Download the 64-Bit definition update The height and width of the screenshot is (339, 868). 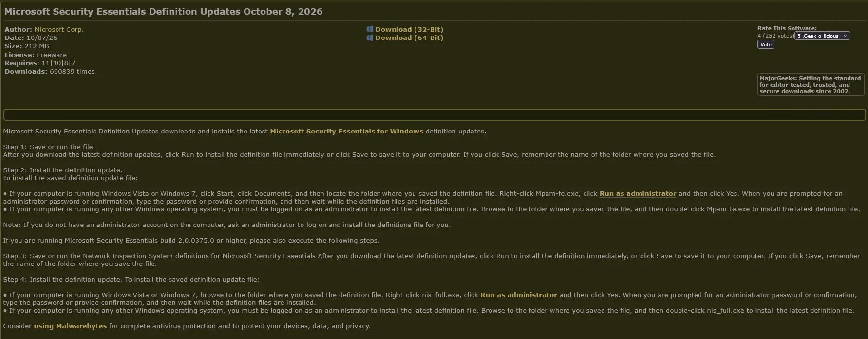(x=409, y=38)
